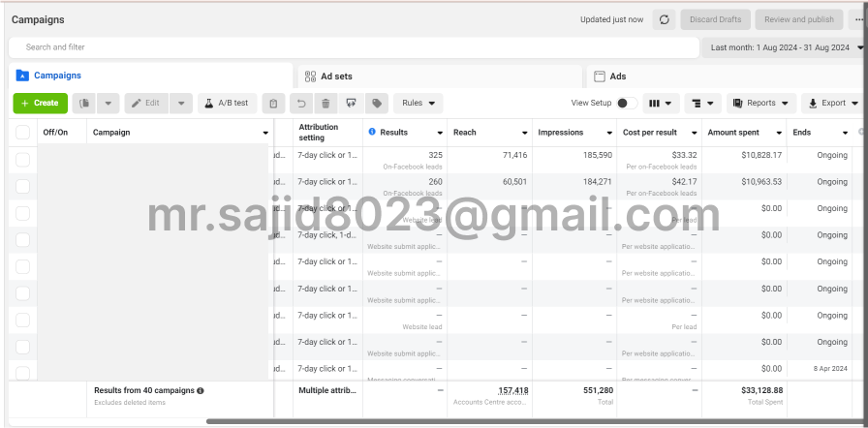Screen dimensions: 868x428
Task: Click the clipboard paste icon
Action: point(274,103)
